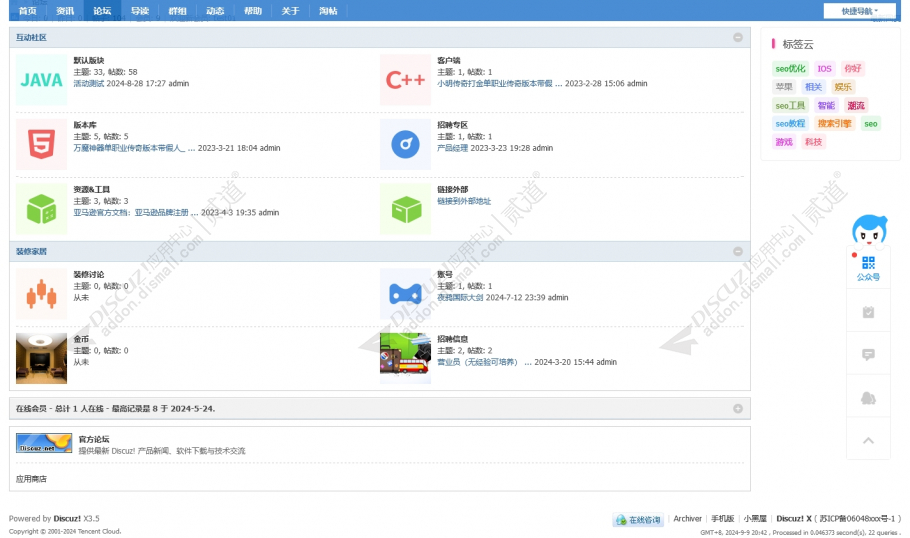
Task: Collapse the 互动社区 section
Action: (738, 37)
